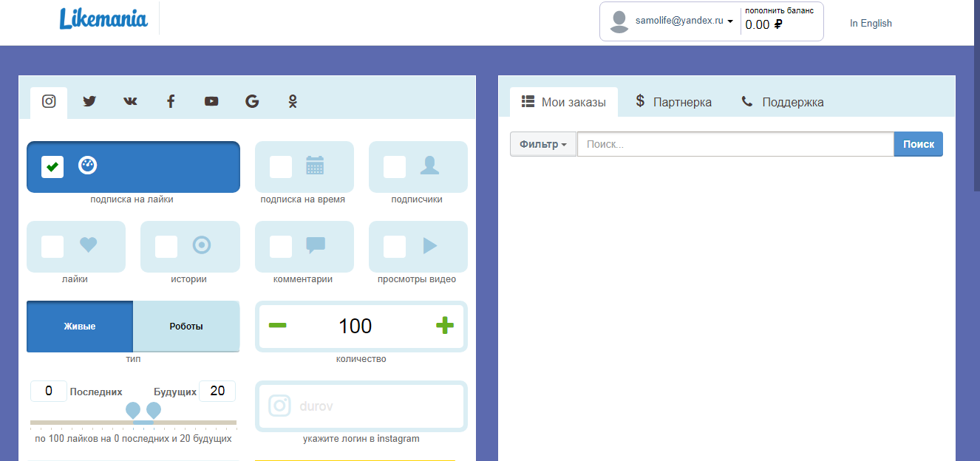Switch to the 'Поддержка' tab

tap(783, 102)
